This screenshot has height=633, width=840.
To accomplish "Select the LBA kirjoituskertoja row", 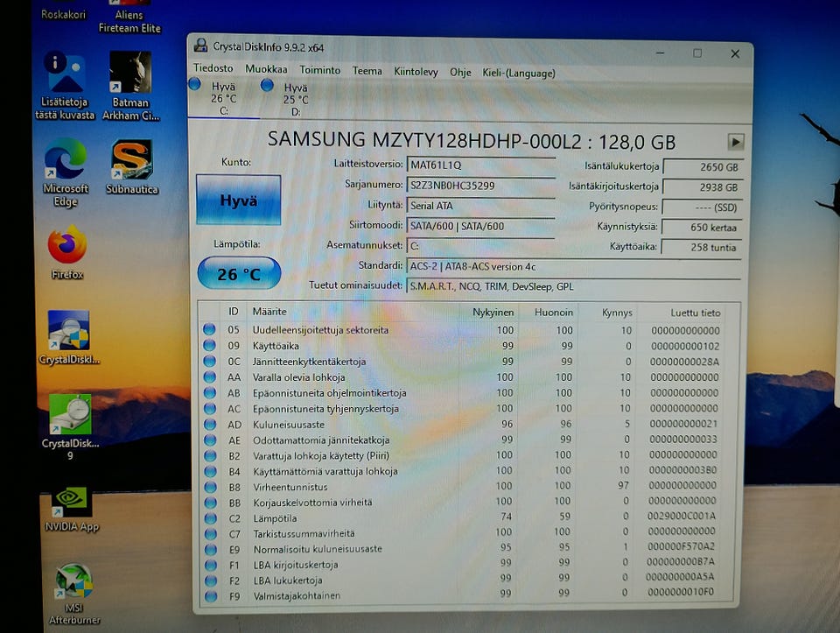I will (x=464, y=564).
